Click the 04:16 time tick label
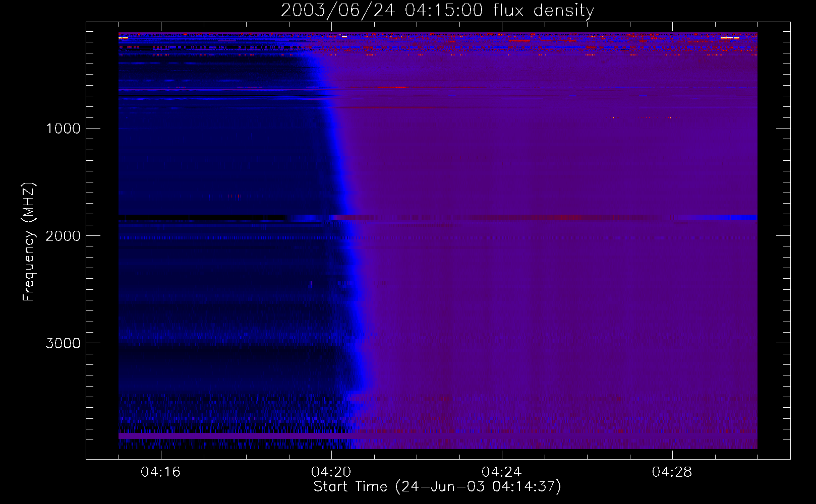The width and height of the screenshot is (816, 504). click(161, 472)
